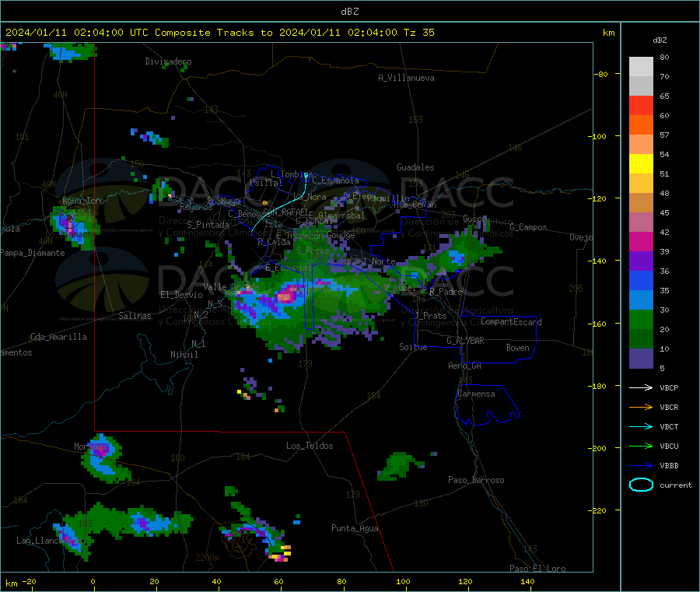Viewport: 700px width, 592px height.
Task: Click the cyan 'current' ellipse legend symbol
Action: click(x=641, y=485)
